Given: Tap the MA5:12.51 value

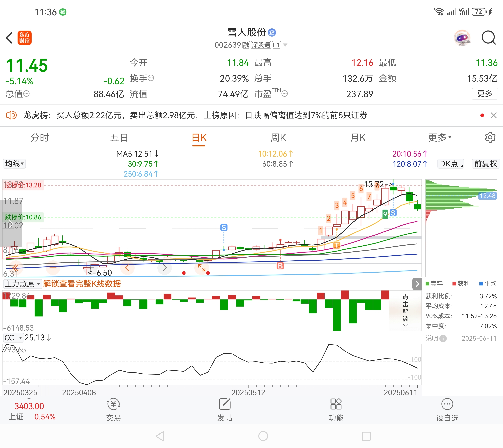Looking at the screenshot, I should 137,154.
